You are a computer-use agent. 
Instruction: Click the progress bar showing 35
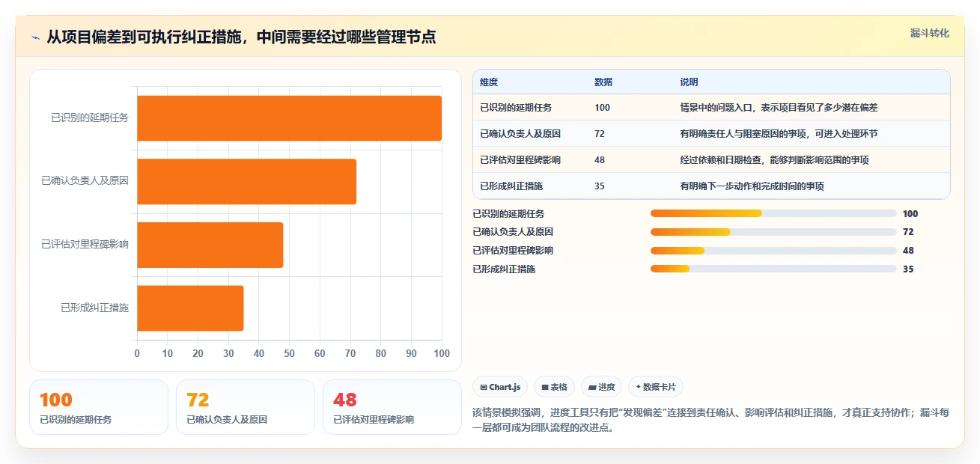[773, 269]
